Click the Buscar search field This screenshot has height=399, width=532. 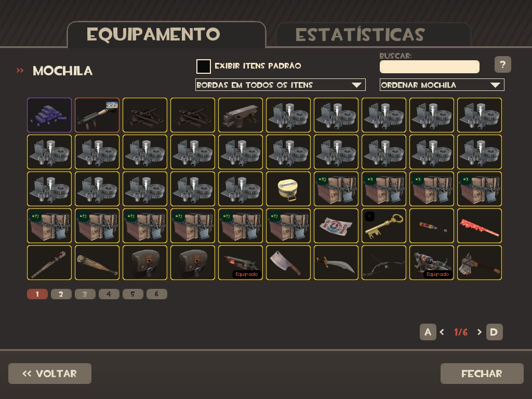pyautogui.click(x=430, y=67)
